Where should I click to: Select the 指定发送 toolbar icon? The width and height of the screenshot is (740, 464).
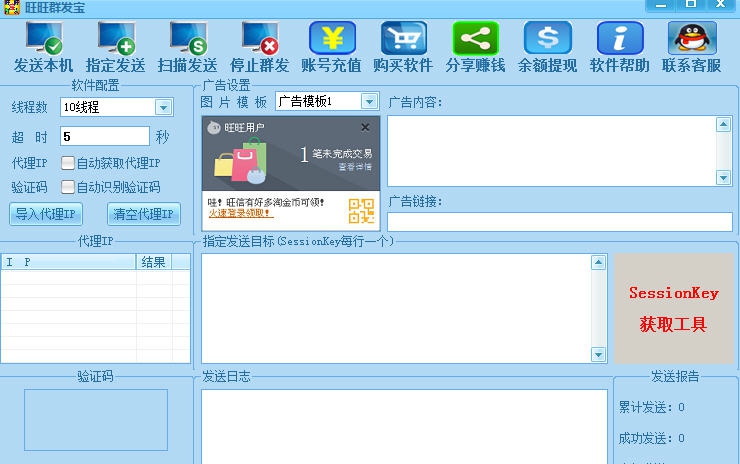click(116, 38)
